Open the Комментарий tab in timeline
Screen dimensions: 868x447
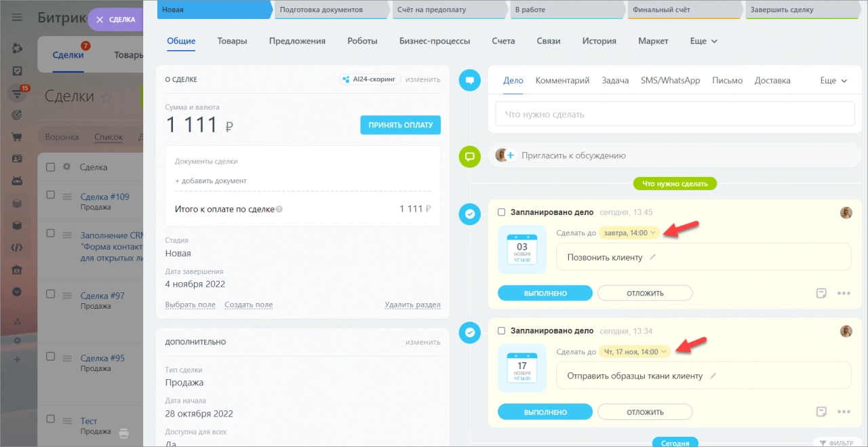(x=562, y=80)
